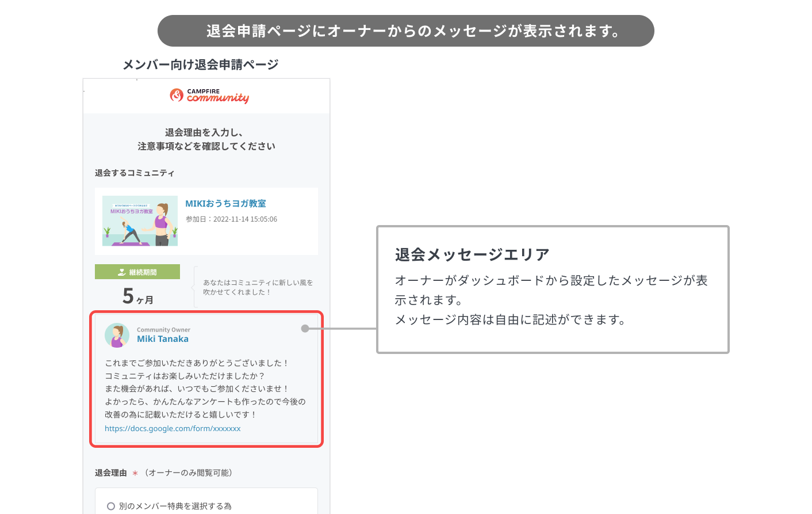Open the docs.google.com form link
This screenshot has height=514, width=812.
click(173, 429)
